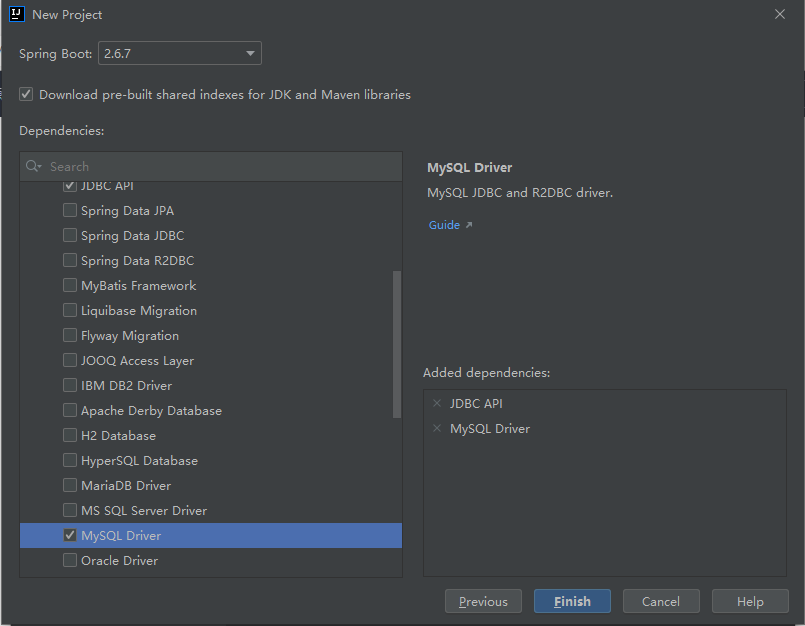Select 'H2 Database' row text
This screenshot has height=626, width=805.
tap(119, 435)
